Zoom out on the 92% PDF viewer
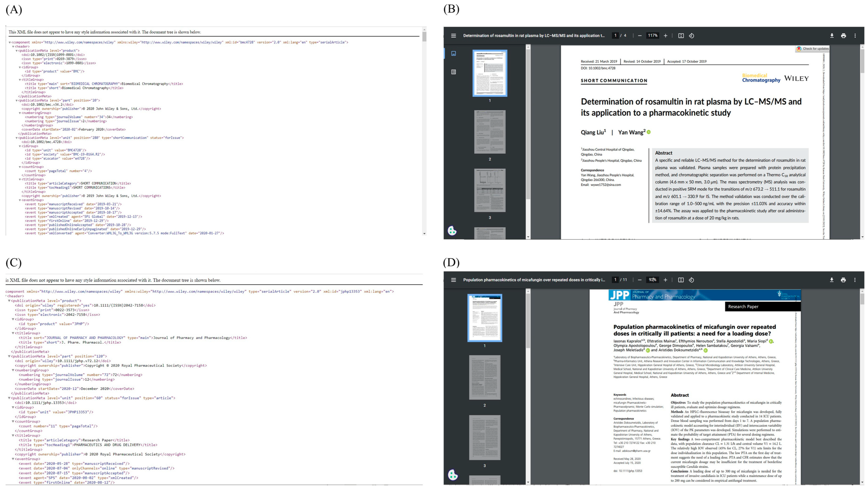 639,280
